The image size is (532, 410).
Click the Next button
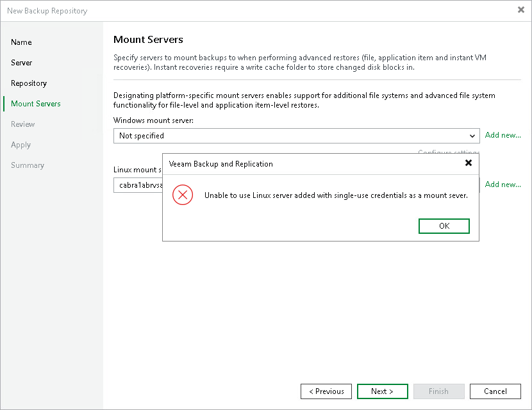(383, 391)
